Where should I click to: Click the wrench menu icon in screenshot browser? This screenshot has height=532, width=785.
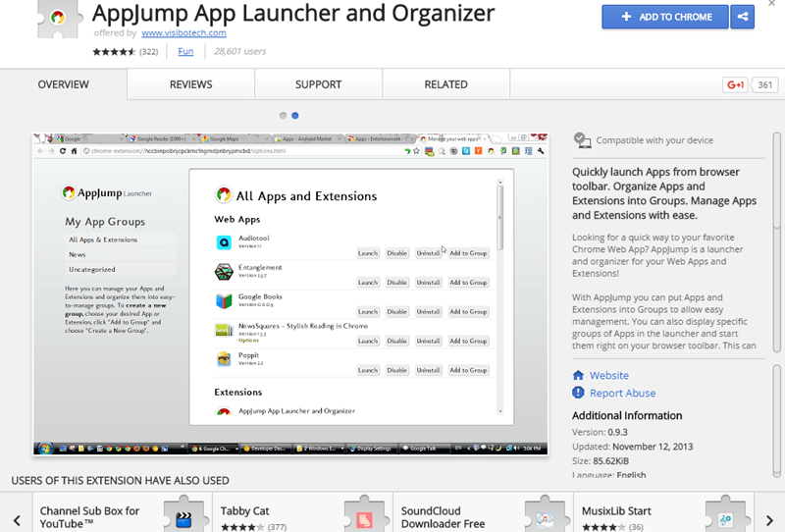click(541, 151)
